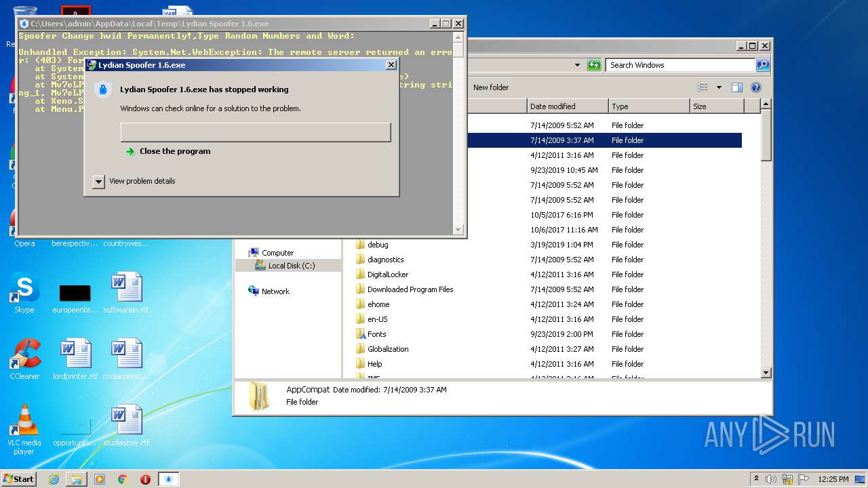The height and width of the screenshot is (488, 868).
Task: Show hidden tray icons arrow
Action: click(756, 479)
